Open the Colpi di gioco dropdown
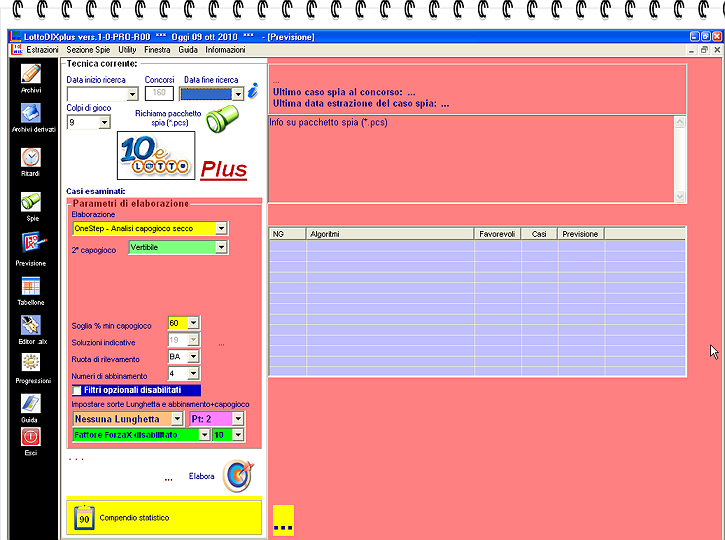This screenshot has width=725, height=540. [x=104, y=123]
